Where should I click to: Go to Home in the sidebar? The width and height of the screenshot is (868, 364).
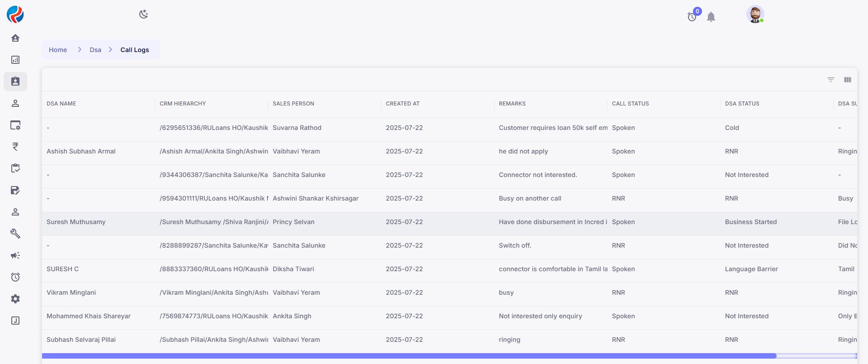(x=15, y=38)
